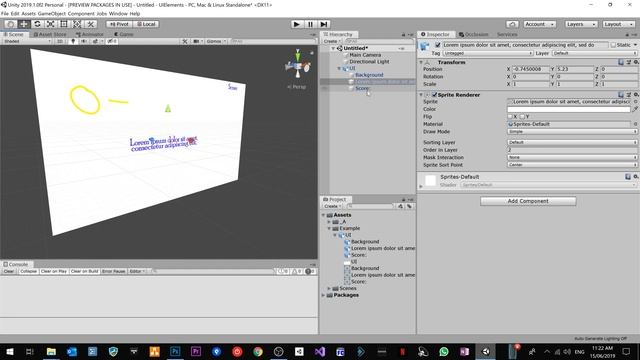Open the Layers dropdown in toolbar
Viewport: 640px width, 360px height.
[581, 24]
